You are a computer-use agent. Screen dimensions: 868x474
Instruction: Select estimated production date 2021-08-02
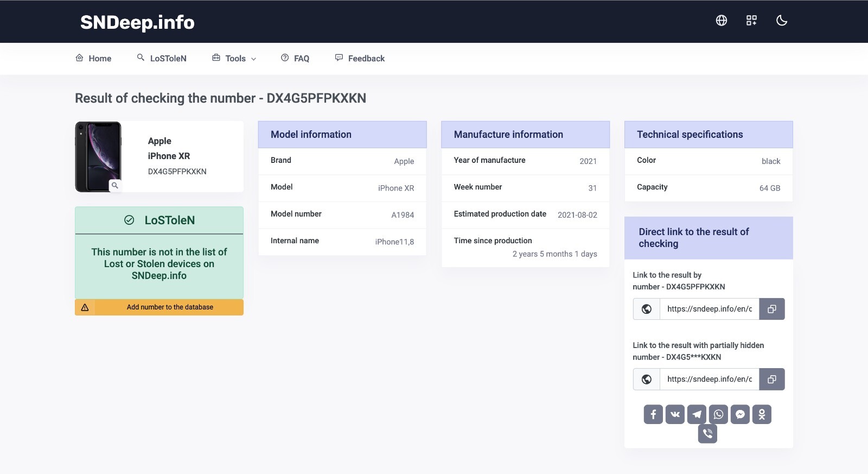click(x=577, y=215)
